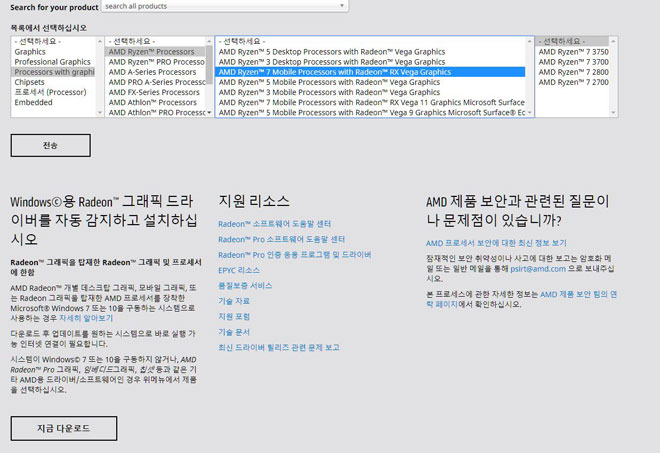Click scroll-up arrow of third product list

coord(530,41)
